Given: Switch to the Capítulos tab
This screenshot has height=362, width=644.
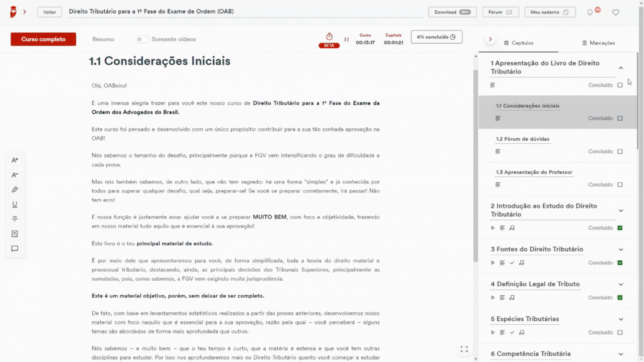Looking at the screenshot, I should [x=519, y=43].
